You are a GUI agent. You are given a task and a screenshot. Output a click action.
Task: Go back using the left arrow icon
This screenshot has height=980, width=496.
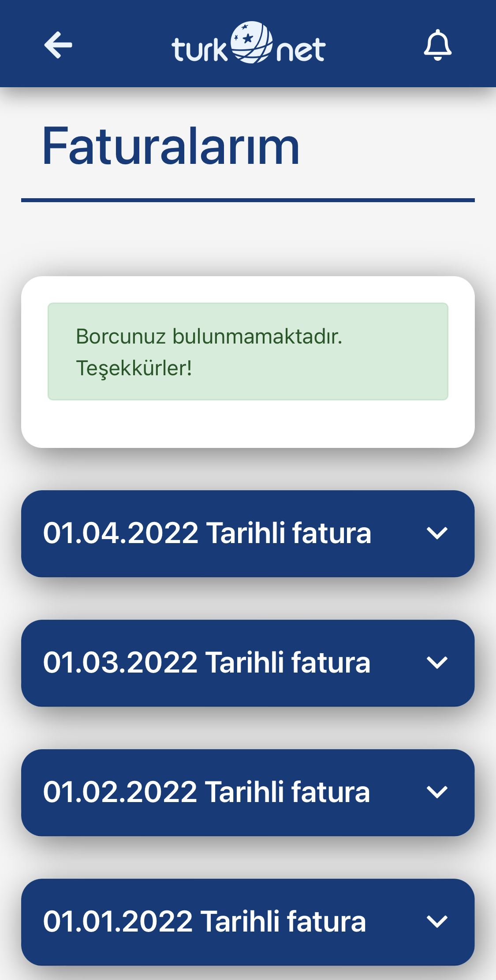(58, 45)
